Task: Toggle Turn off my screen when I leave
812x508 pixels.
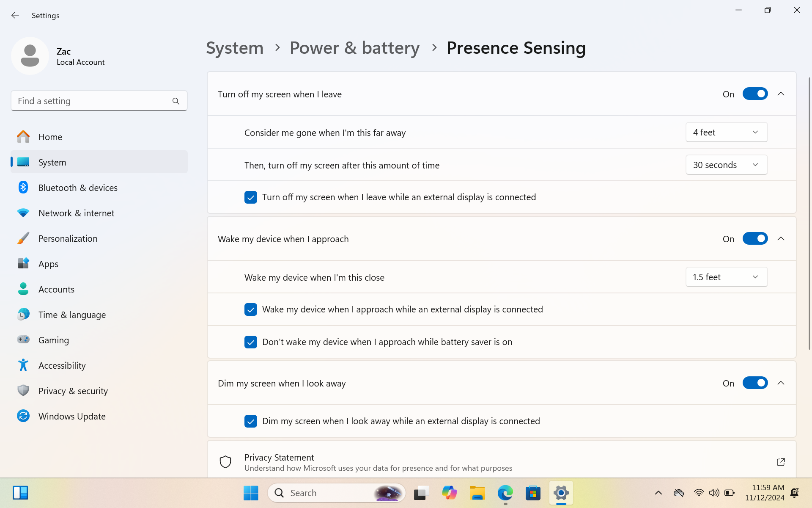Action: [x=756, y=94]
